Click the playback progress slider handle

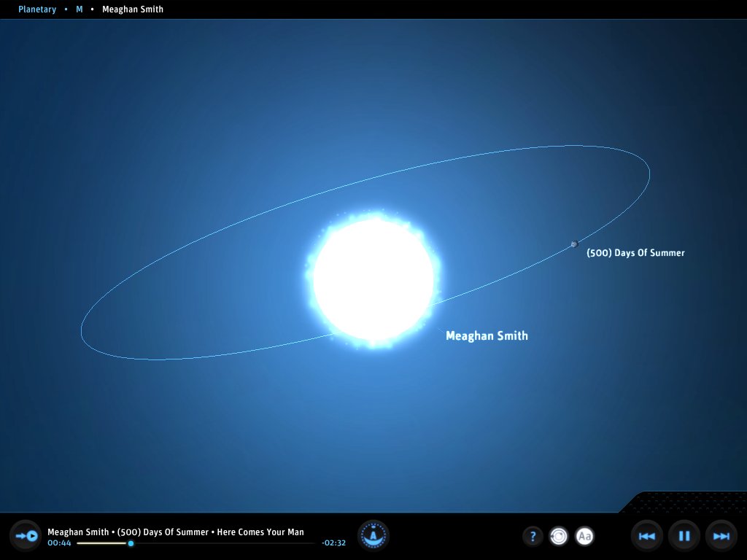point(131,543)
